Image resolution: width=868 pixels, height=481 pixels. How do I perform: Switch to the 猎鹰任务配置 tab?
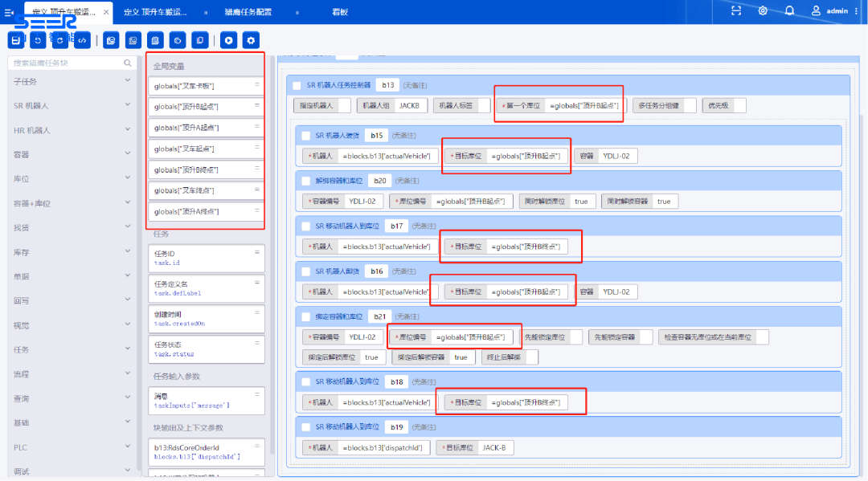[248, 12]
